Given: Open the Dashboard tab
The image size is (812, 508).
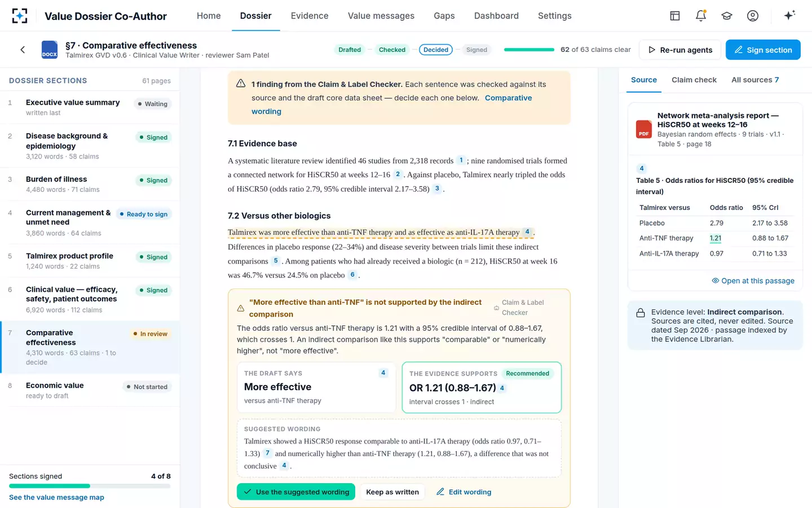Looking at the screenshot, I should (496, 16).
